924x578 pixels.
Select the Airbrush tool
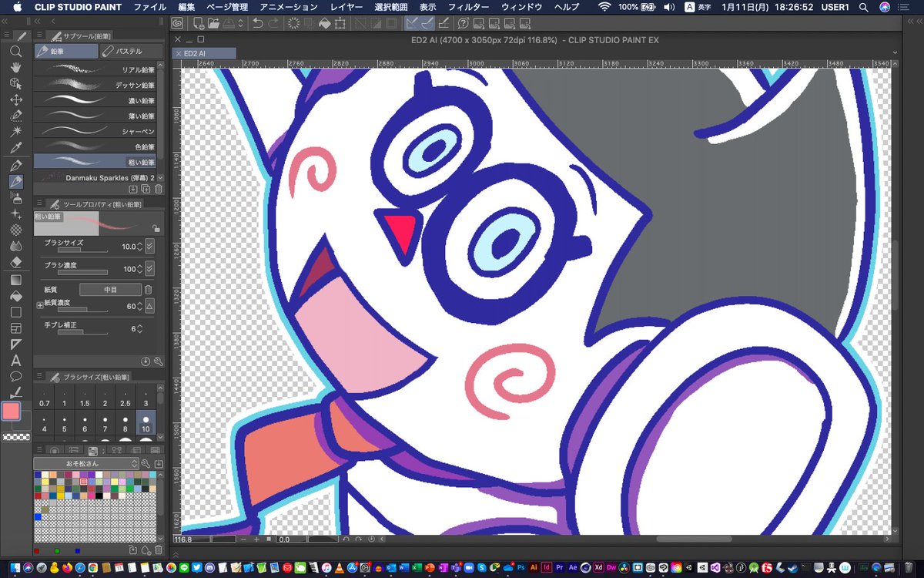(x=15, y=197)
